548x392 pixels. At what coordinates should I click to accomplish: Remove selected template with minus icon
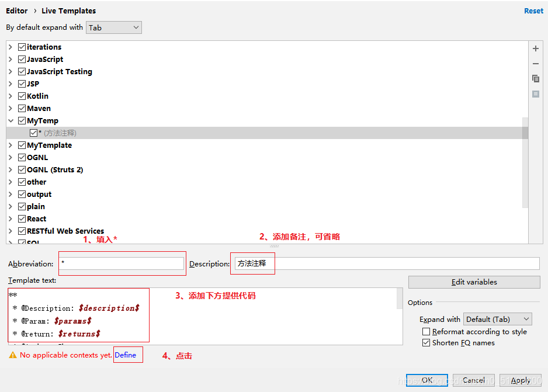535,64
